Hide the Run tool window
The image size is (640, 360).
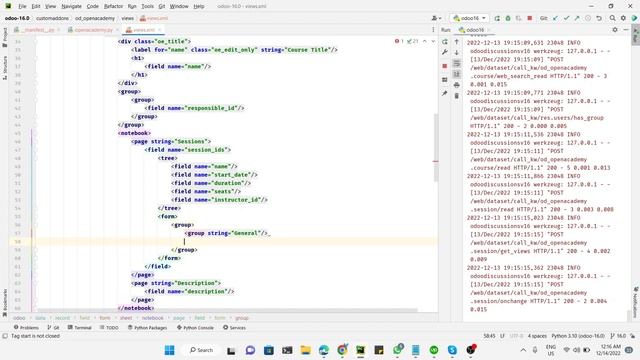coord(626,30)
